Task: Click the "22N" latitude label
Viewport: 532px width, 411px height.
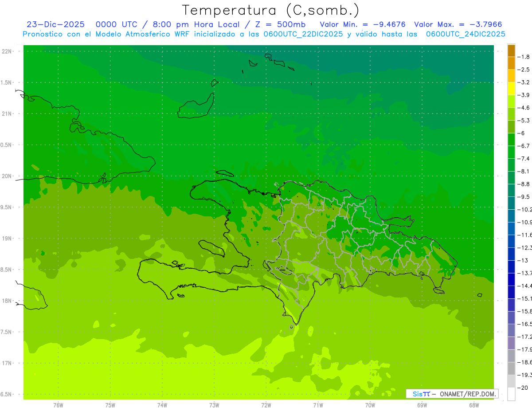Action: pos(8,51)
